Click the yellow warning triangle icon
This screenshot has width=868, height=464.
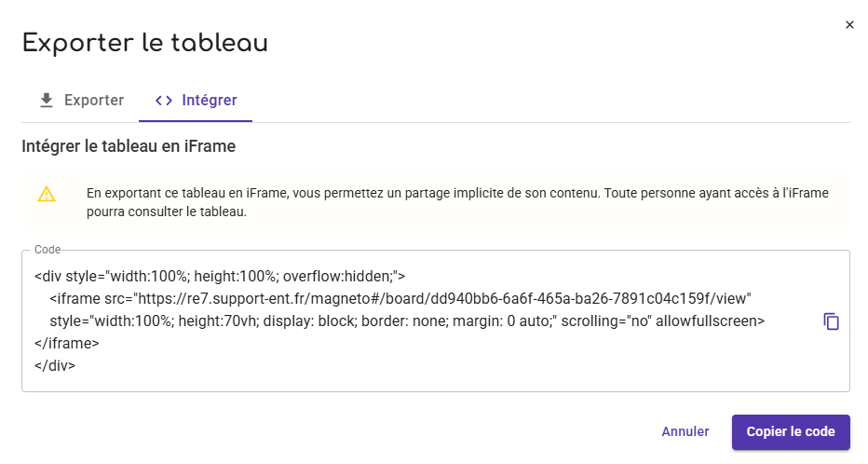tap(47, 194)
